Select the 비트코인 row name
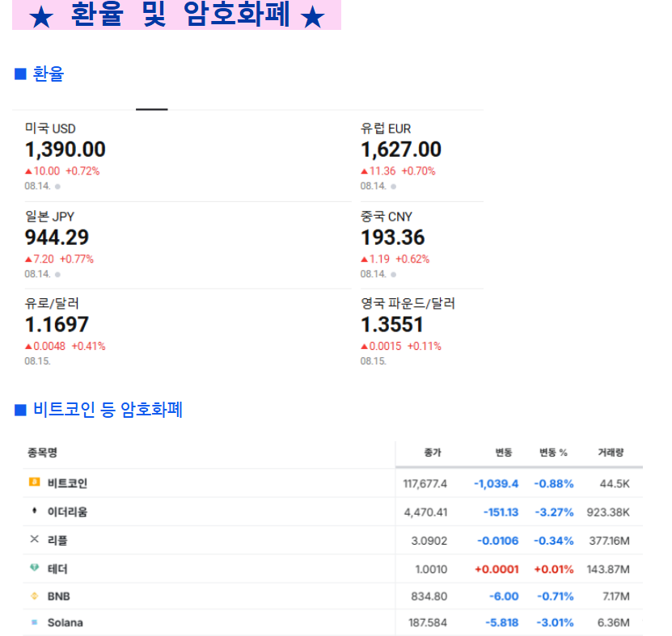This screenshot has height=636, width=672. click(67, 483)
